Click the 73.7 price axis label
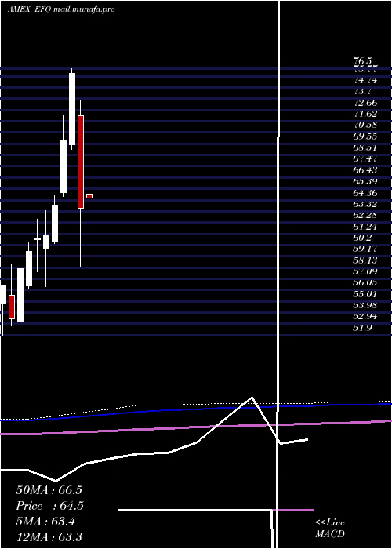 pyautogui.click(x=362, y=92)
